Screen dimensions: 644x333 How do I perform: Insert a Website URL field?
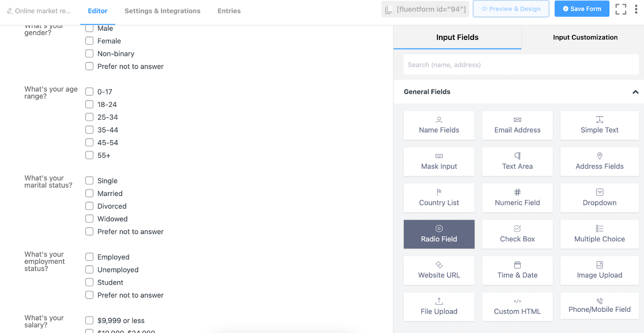click(x=439, y=271)
